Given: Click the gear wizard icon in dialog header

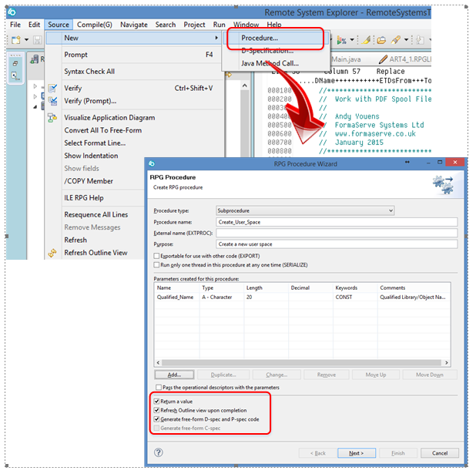Looking at the screenshot, I should click(x=443, y=183).
